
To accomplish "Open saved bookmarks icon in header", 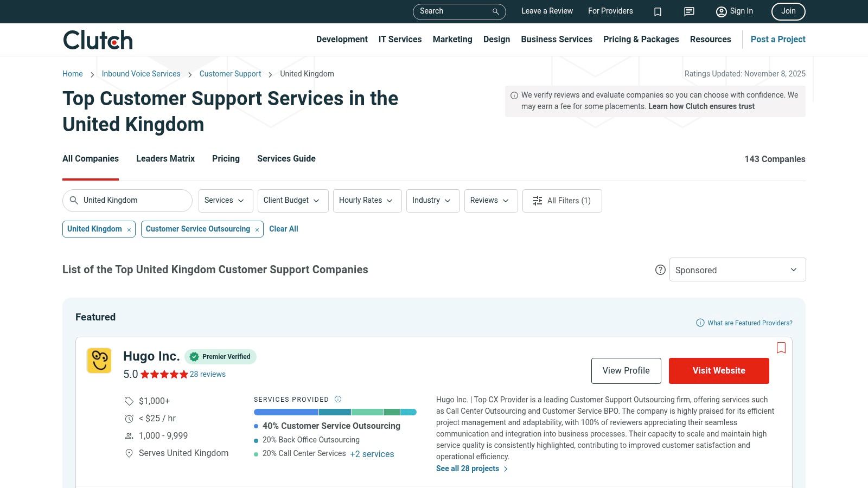I will (x=658, y=11).
